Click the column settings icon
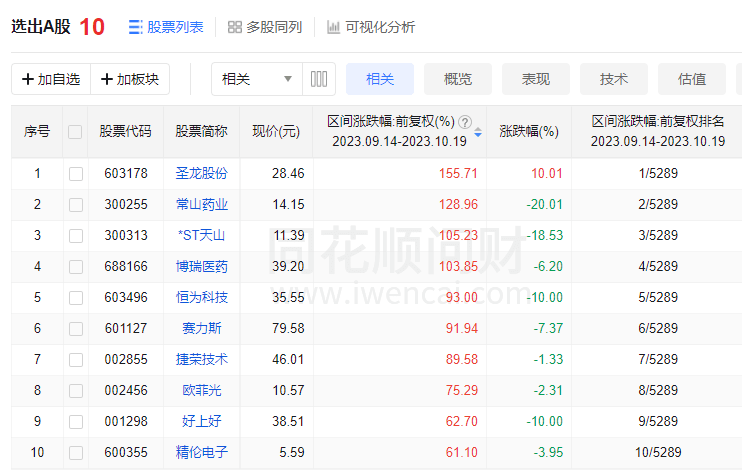742x470 pixels. pyautogui.click(x=319, y=79)
